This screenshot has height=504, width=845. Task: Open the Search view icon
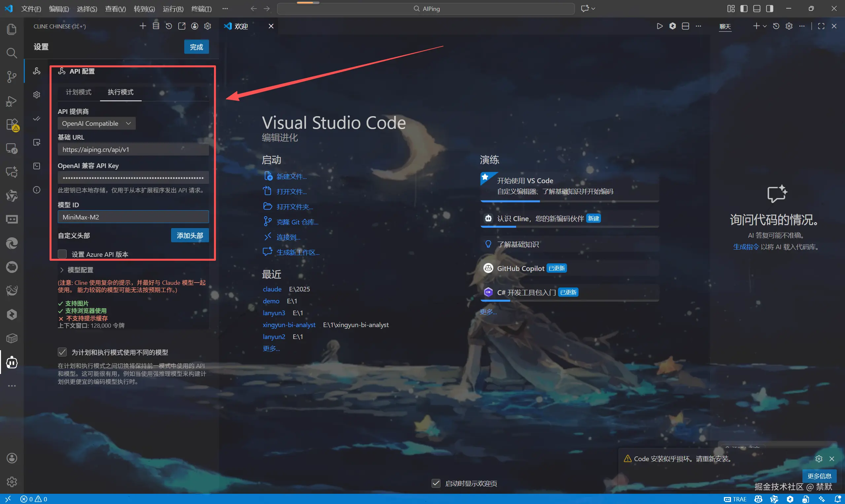tap(12, 53)
